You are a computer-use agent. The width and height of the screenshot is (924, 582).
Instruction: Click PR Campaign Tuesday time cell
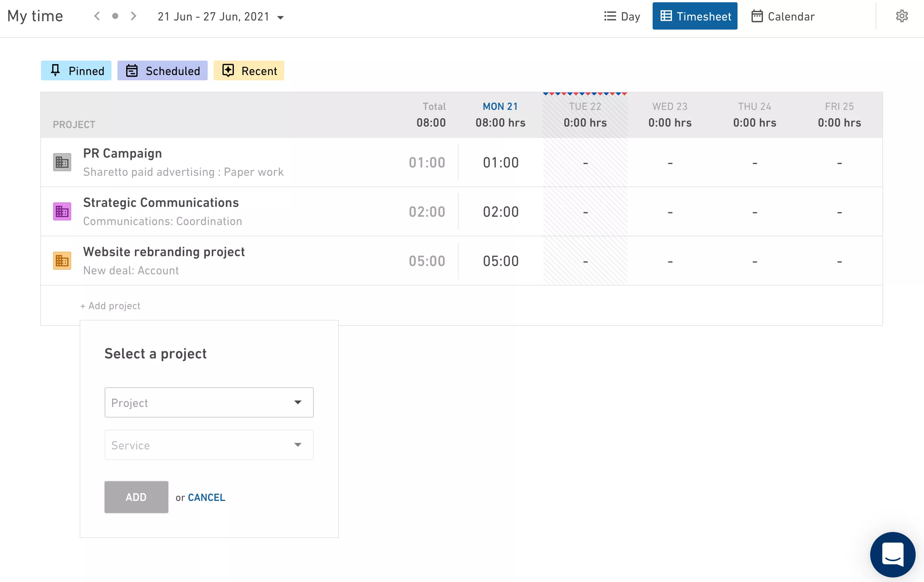pos(586,162)
